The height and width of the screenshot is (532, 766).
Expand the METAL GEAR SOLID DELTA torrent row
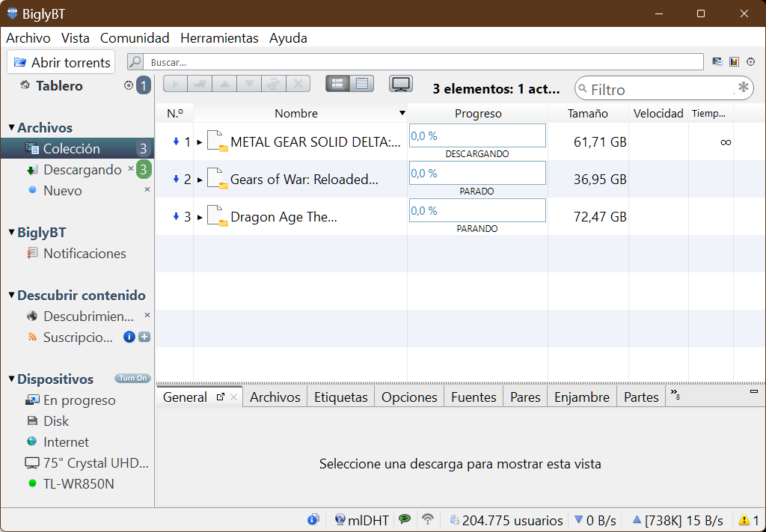(x=200, y=142)
